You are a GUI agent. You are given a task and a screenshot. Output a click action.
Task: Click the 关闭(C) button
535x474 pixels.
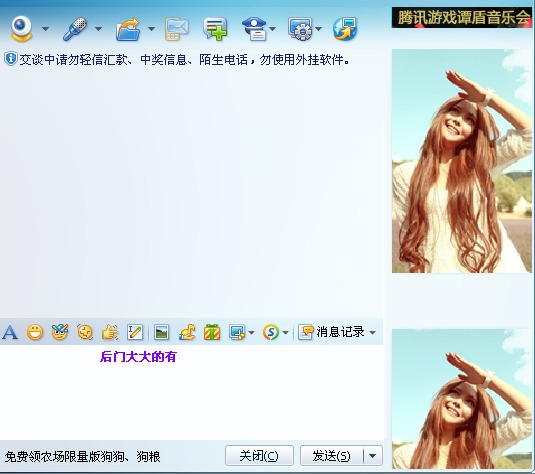[x=259, y=456]
